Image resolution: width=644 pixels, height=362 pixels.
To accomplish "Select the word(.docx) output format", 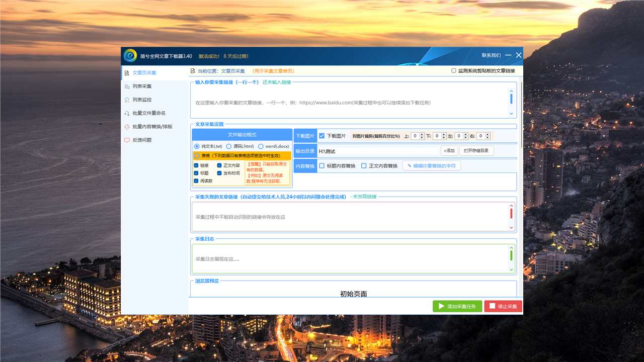I will [x=261, y=146].
